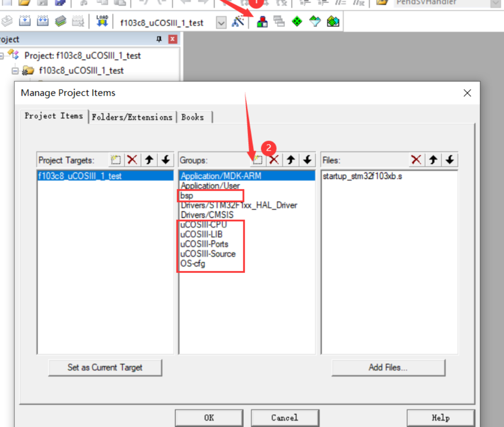The image size is (504, 427).
Task: Pin the Project panel with pushpin icon
Action: [x=159, y=39]
